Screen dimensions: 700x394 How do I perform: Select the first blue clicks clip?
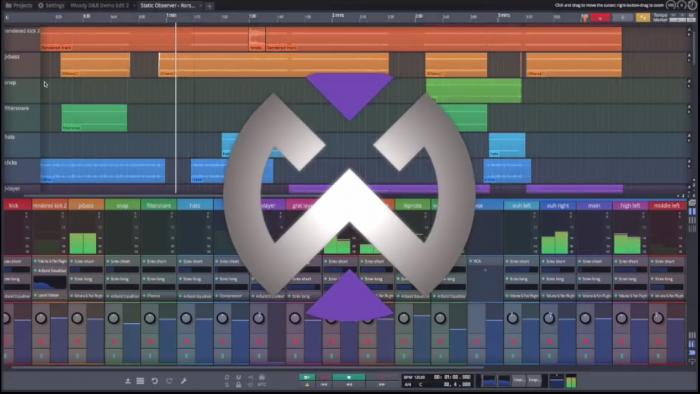coord(103,170)
